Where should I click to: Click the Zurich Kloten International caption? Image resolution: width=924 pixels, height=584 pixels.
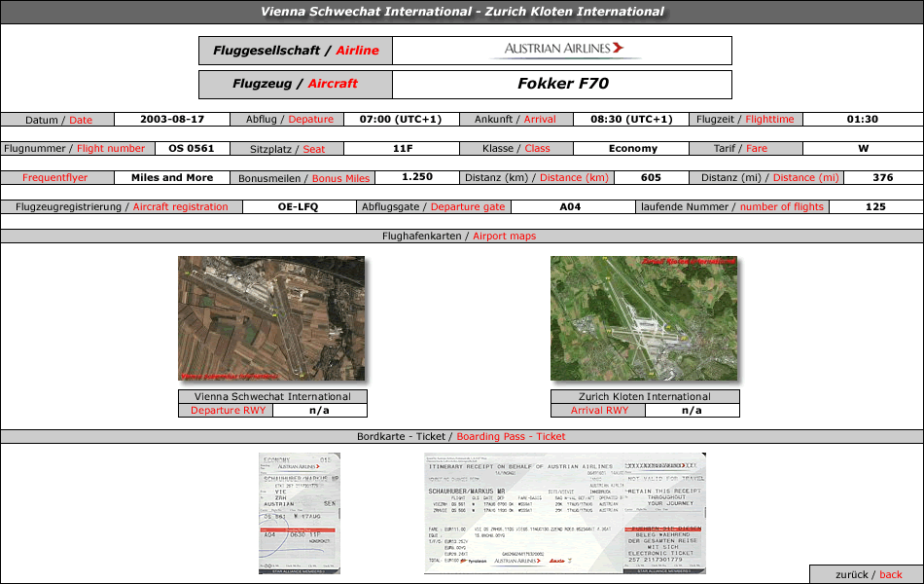pos(645,397)
